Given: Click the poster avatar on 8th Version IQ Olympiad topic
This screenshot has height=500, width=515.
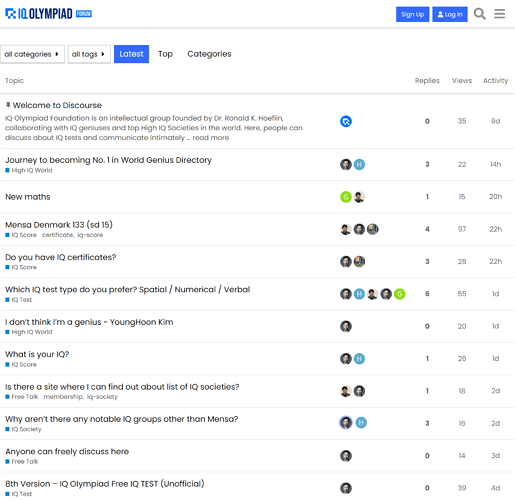Looking at the screenshot, I should pos(346,488).
